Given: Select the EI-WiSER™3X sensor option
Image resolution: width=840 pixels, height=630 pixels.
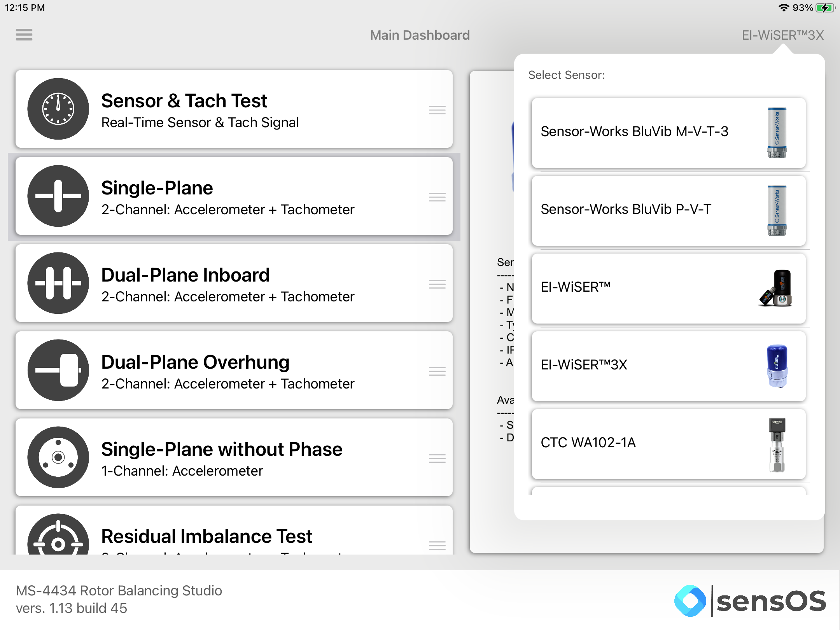Looking at the screenshot, I should pos(669,366).
